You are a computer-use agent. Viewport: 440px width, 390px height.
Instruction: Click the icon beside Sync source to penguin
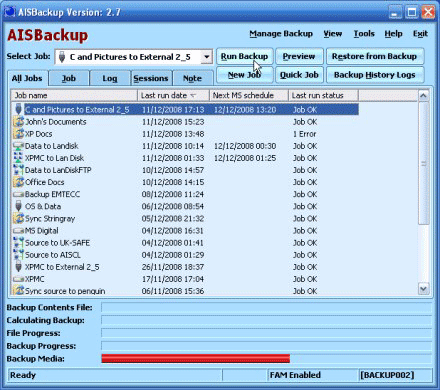(18, 290)
